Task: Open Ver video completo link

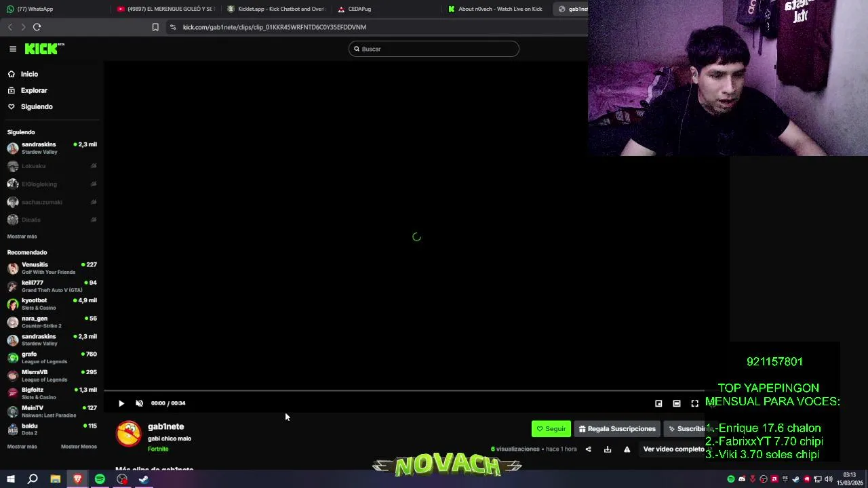Action: click(x=673, y=449)
